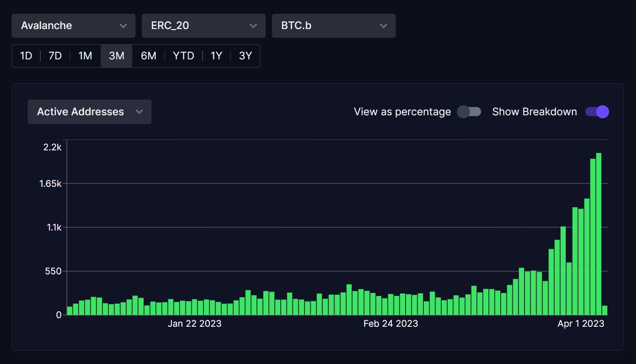
Task: Click the tallest green bar in chart
Action: pyautogui.click(x=599, y=234)
